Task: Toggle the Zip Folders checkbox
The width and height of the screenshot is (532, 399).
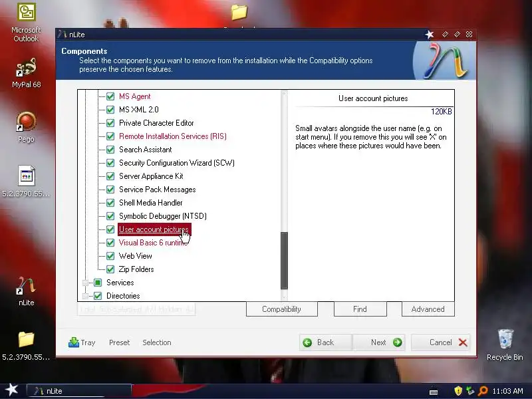Action: tap(110, 269)
